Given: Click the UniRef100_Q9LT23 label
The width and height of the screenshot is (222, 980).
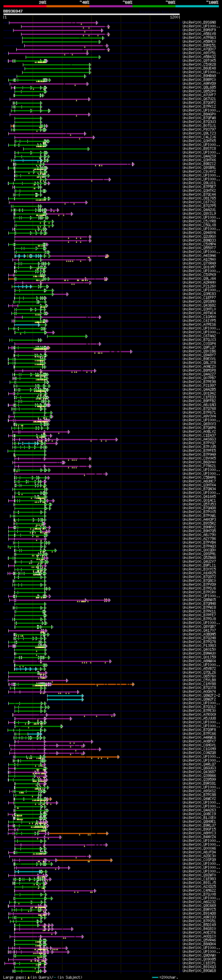Looking at the screenshot, I should 199,133.
